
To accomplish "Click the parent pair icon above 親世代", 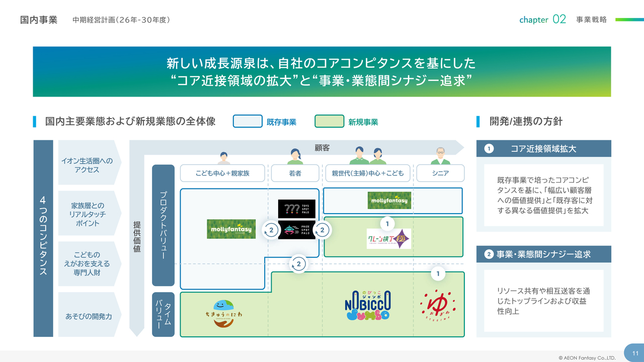I will (368, 156).
